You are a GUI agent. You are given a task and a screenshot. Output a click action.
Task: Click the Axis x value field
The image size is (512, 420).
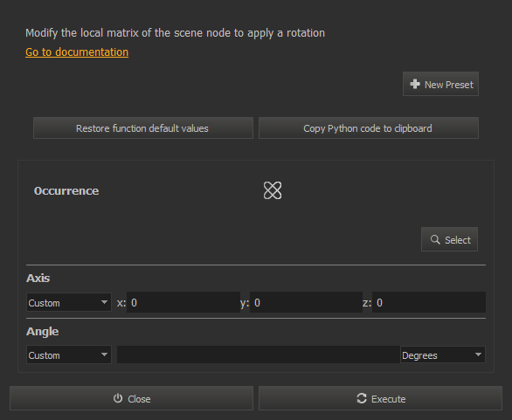[x=183, y=302]
